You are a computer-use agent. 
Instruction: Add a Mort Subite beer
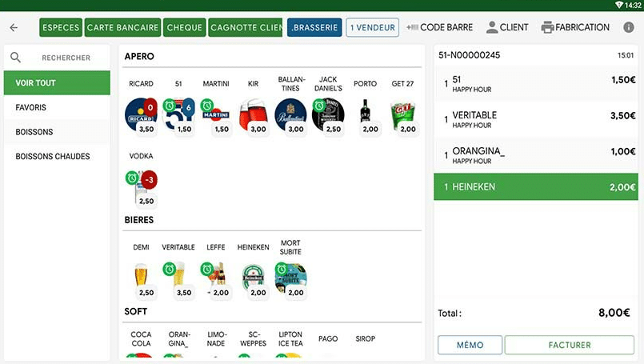point(290,279)
